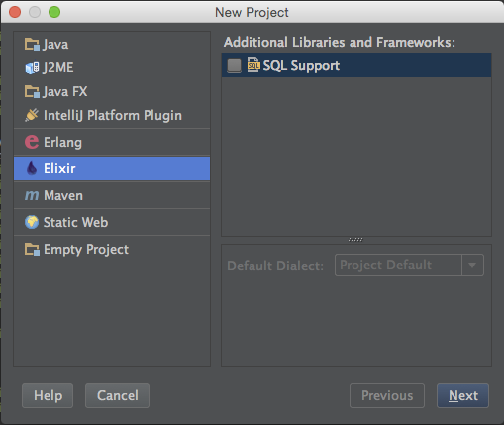The image size is (504, 425).
Task: Open Help for New Project
Action: (x=48, y=395)
